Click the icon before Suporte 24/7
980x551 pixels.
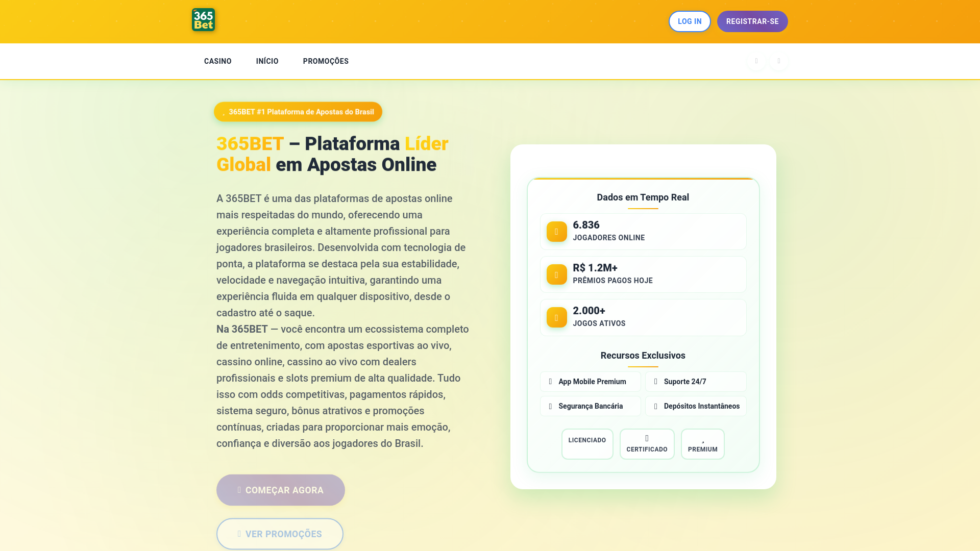pyautogui.click(x=656, y=382)
